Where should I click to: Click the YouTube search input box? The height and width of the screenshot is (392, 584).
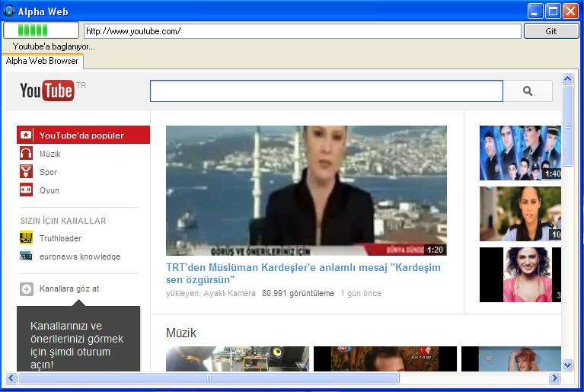[327, 91]
